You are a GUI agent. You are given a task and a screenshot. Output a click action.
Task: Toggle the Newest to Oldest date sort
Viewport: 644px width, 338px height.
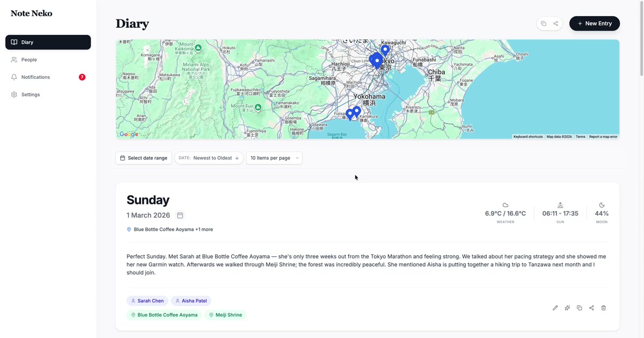(209, 158)
